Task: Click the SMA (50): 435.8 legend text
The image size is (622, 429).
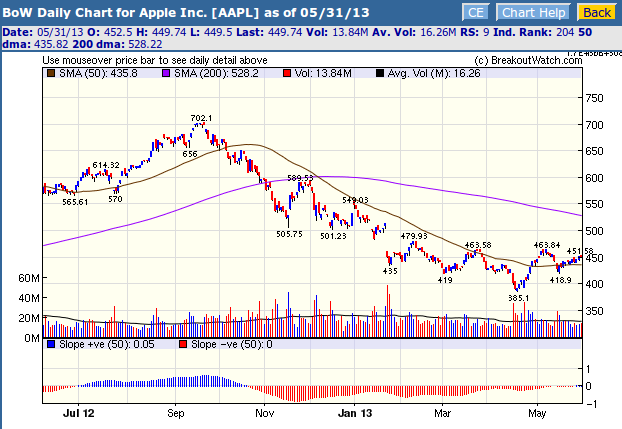Action: point(98,73)
